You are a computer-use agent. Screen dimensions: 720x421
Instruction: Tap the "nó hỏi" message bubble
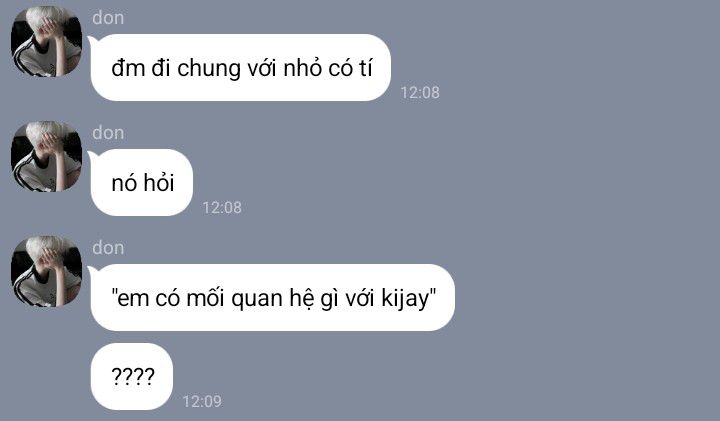point(142,183)
